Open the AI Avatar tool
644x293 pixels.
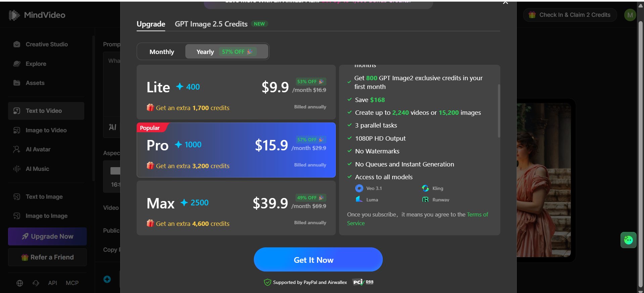(x=46, y=149)
